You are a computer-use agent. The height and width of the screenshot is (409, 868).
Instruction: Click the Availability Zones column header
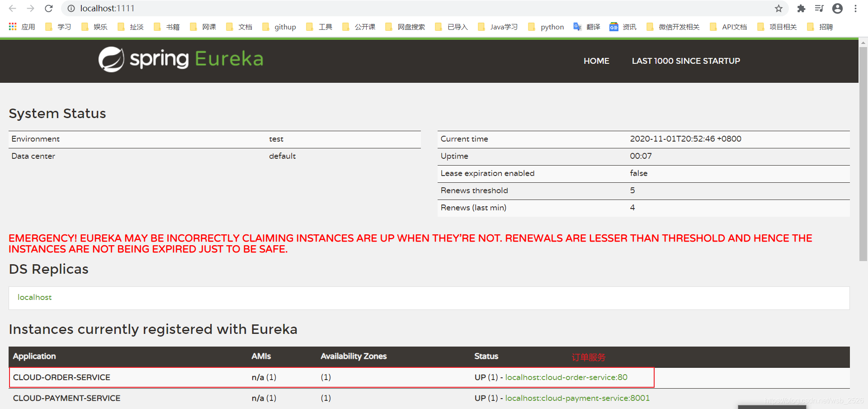(x=354, y=356)
